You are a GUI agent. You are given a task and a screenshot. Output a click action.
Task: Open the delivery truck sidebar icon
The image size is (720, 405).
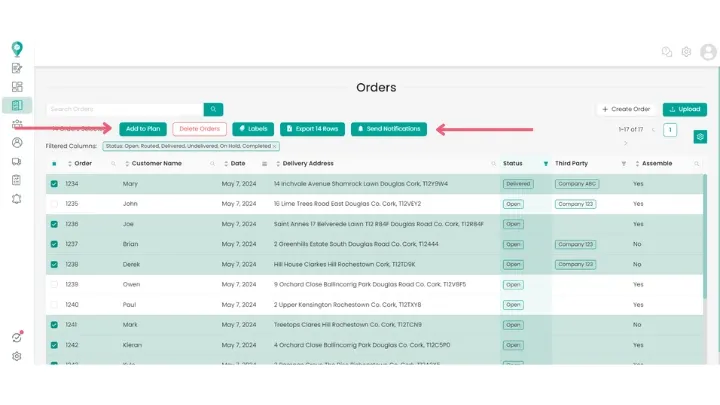(17, 161)
